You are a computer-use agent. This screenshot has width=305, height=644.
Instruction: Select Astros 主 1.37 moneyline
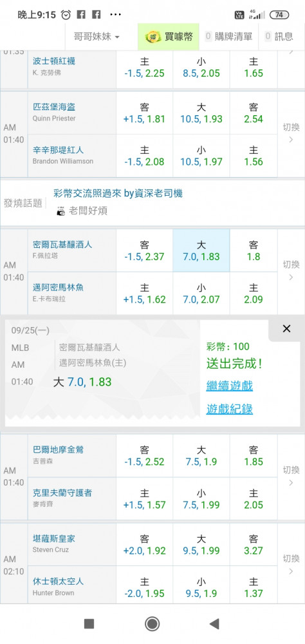point(254,587)
